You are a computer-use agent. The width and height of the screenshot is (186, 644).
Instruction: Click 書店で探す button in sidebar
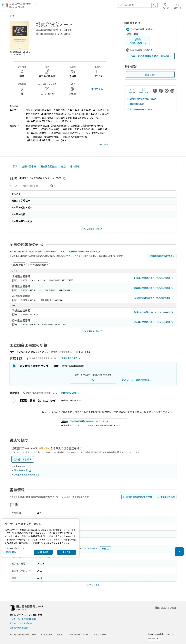tap(150, 74)
